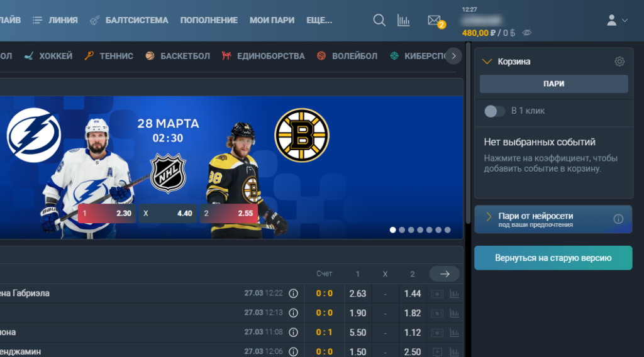Expand the ЕЩЕ... menu
This screenshot has height=357, width=644.
(x=319, y=20)
